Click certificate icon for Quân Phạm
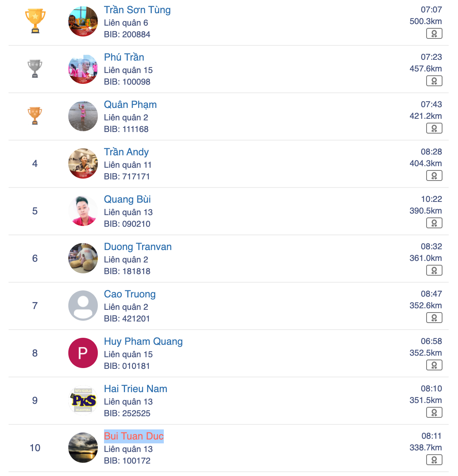This screenshot has height=476, width=458. click(x=434, y=129)
